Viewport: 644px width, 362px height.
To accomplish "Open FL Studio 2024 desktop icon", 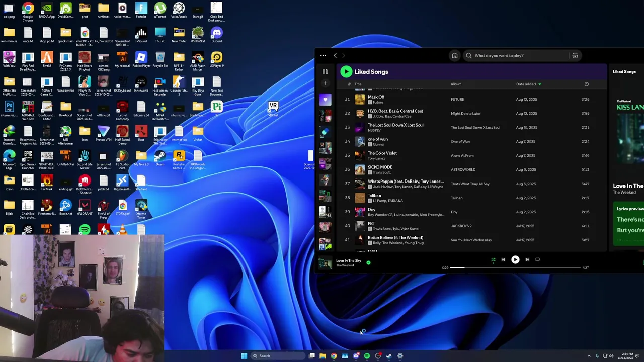I will point(122,160).
